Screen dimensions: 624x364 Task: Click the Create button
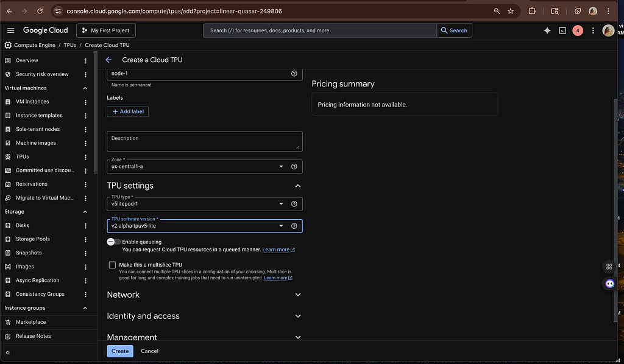(120, 351)
